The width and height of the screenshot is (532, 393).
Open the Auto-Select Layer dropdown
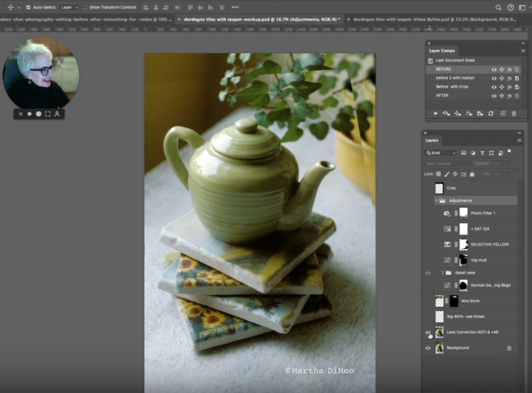pyautogui.click(x=70, y=8)
